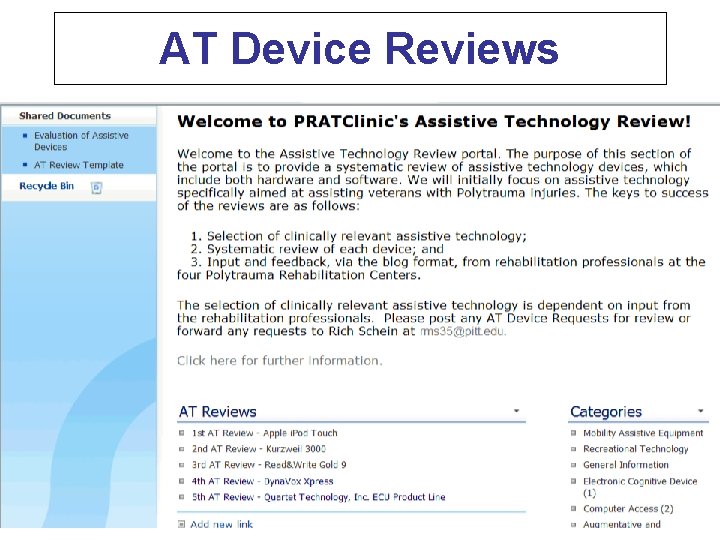Click here for further information link
Image resolution: width=720 pixels, height=540 pixels.
click(x=279, y=360)
